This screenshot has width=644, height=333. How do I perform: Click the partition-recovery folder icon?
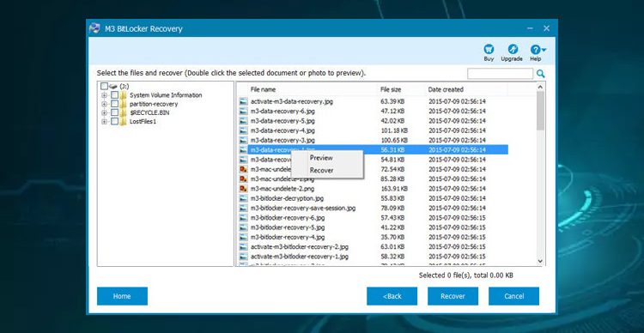[123, 104]
